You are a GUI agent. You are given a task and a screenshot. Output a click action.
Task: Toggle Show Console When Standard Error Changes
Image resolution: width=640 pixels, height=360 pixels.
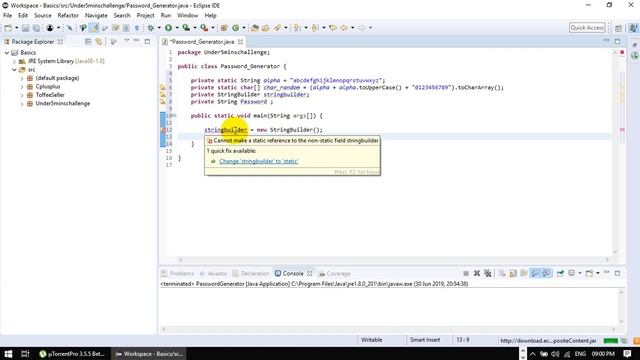click(x=546, y=273)
